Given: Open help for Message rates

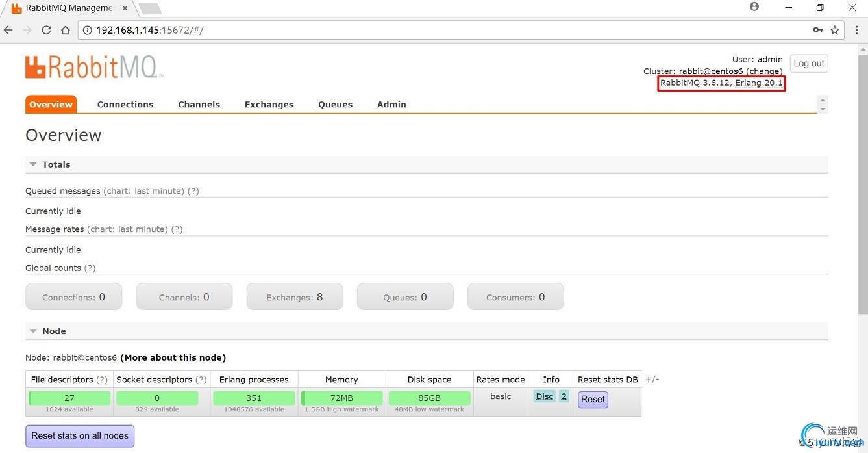Looking at the screenshot, I should (177, 229).
